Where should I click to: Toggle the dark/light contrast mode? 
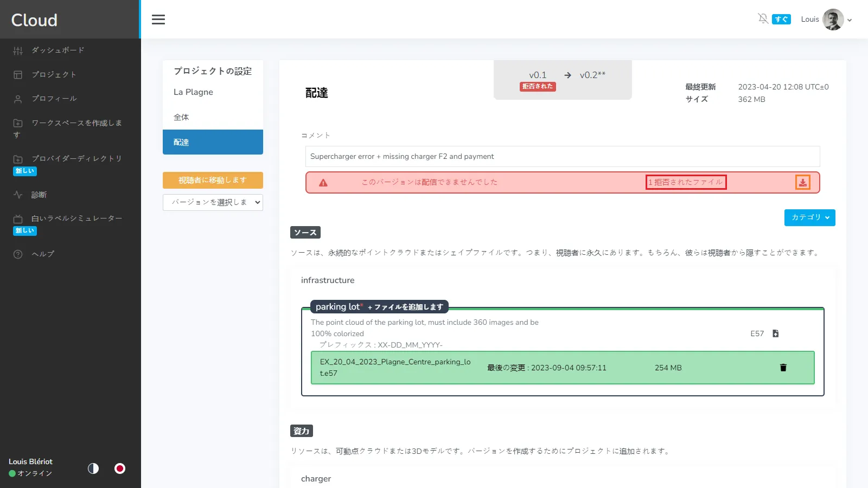tap(93, 468)
